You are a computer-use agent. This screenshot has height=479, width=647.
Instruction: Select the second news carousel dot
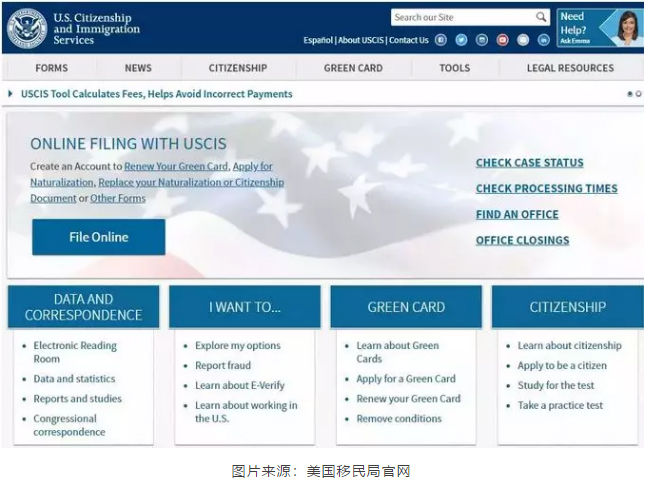[639, 94]
